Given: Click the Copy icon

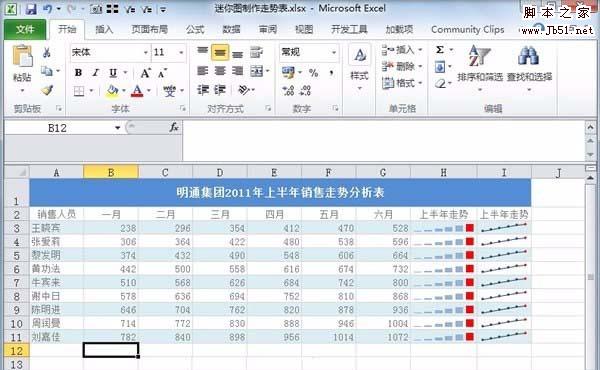Looking at the screenshot, I should (x=47, y=71).
